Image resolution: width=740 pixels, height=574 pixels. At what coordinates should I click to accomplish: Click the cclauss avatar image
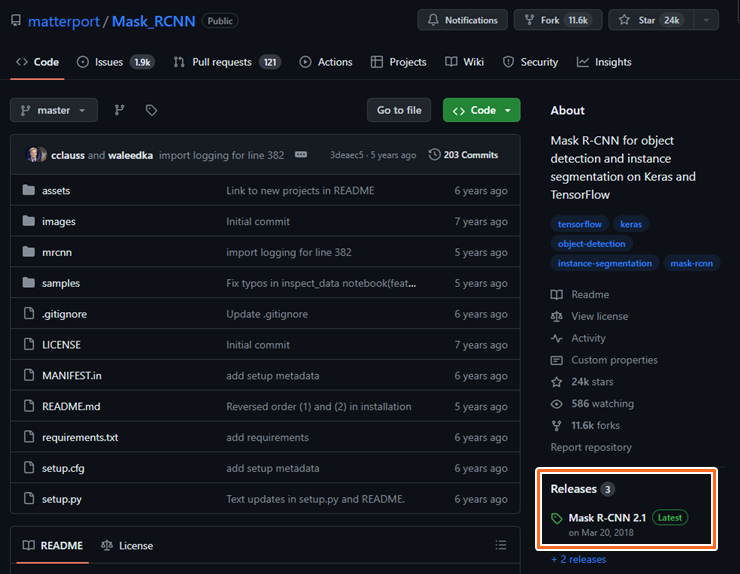[35, 155]
